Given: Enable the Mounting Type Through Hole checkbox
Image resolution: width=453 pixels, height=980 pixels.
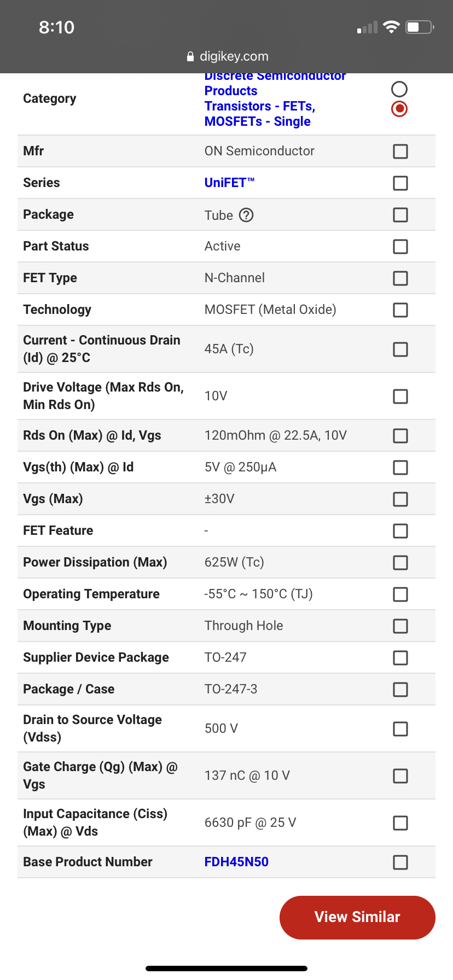Looking at the screenshot, I should click(400, 626).
